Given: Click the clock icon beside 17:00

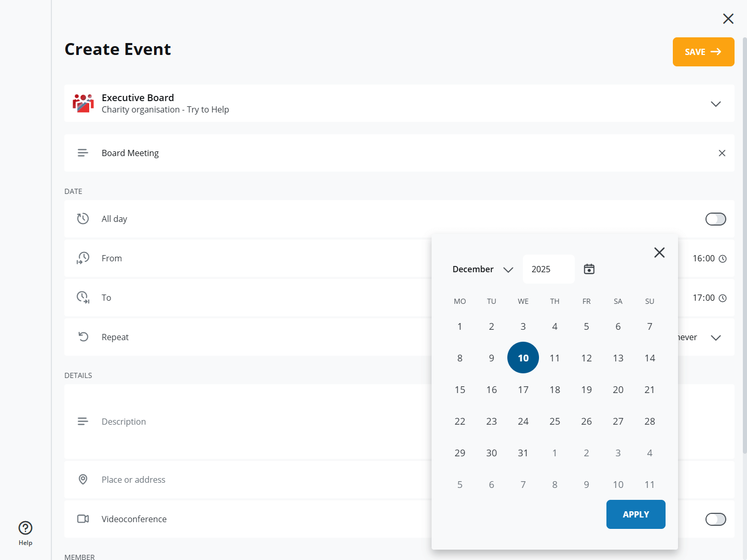Looking at the screenshot, I should (723, 298).
